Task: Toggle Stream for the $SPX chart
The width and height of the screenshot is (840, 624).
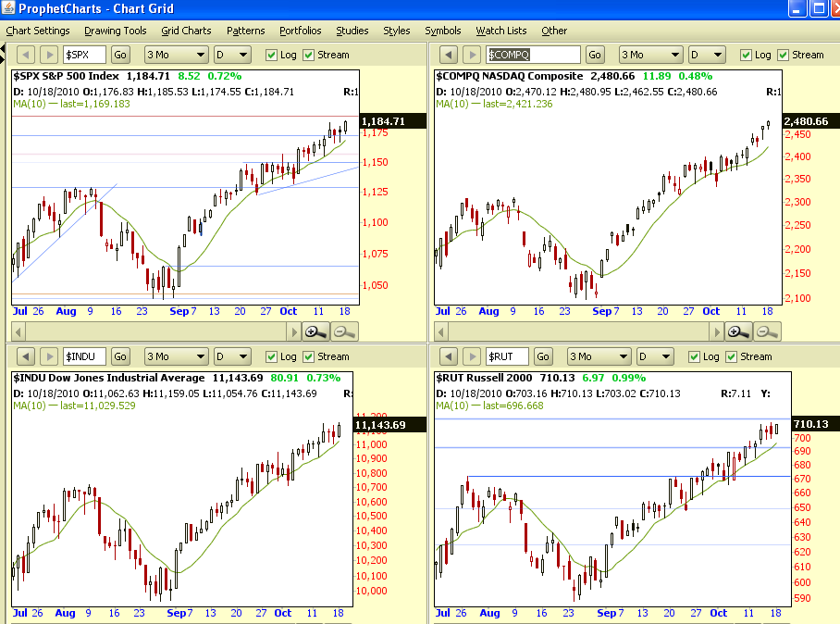Action: click(x=308, y=55)
